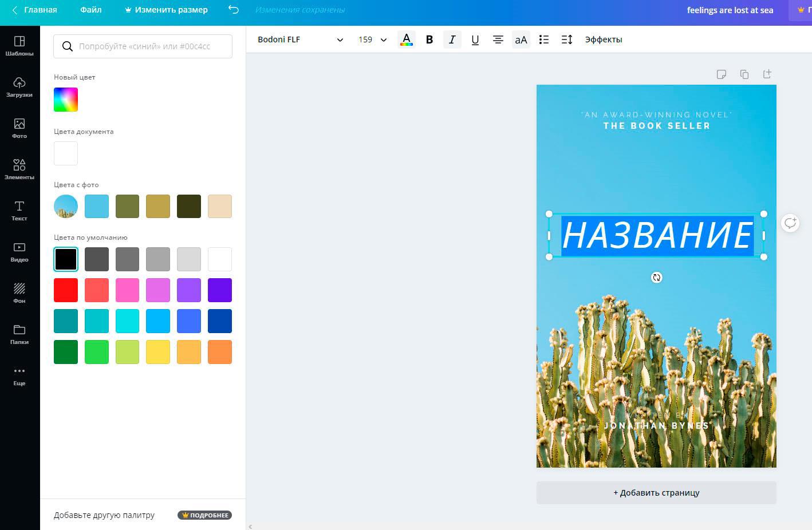Toggle bold formatting

click(429, 39)
